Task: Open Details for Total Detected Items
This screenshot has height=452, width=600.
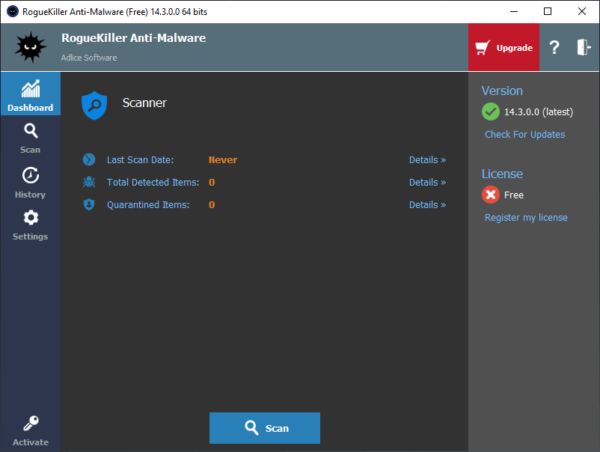Action: pos(427,182)
